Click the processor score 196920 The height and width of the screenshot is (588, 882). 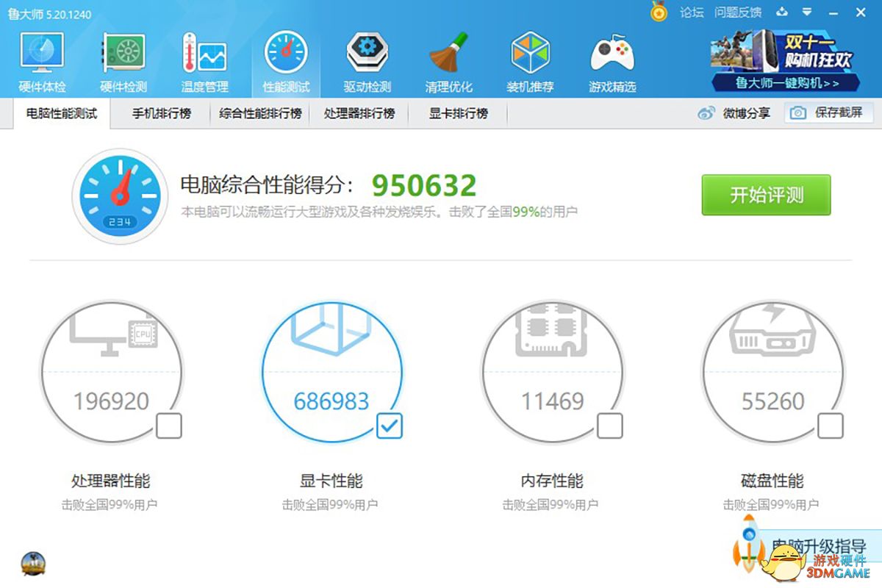[111, 401]
